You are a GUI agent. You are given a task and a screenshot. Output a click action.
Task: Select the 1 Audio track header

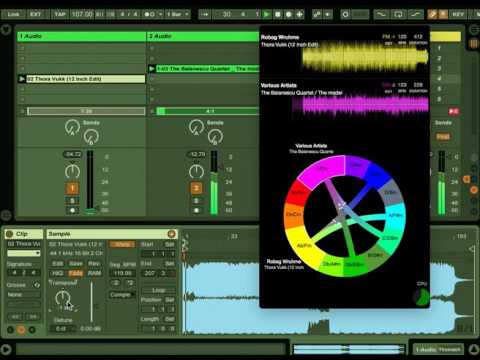point(82,36)
